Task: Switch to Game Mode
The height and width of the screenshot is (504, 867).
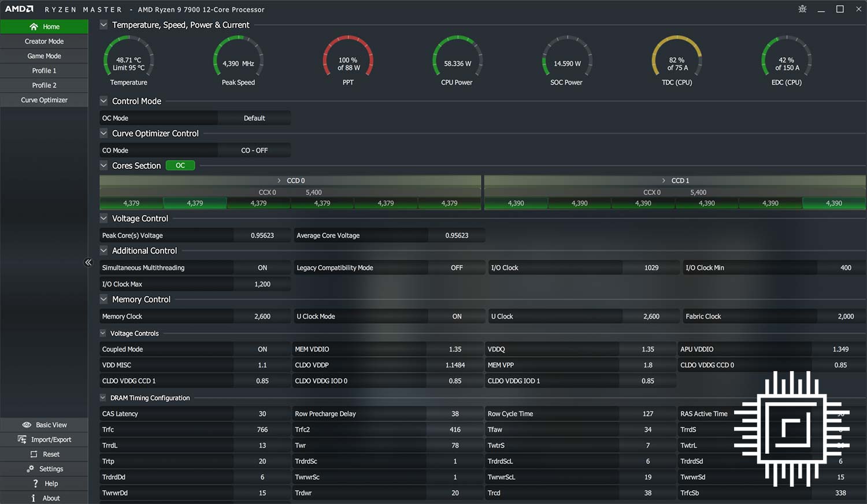Action: click(x=44, y=56)
